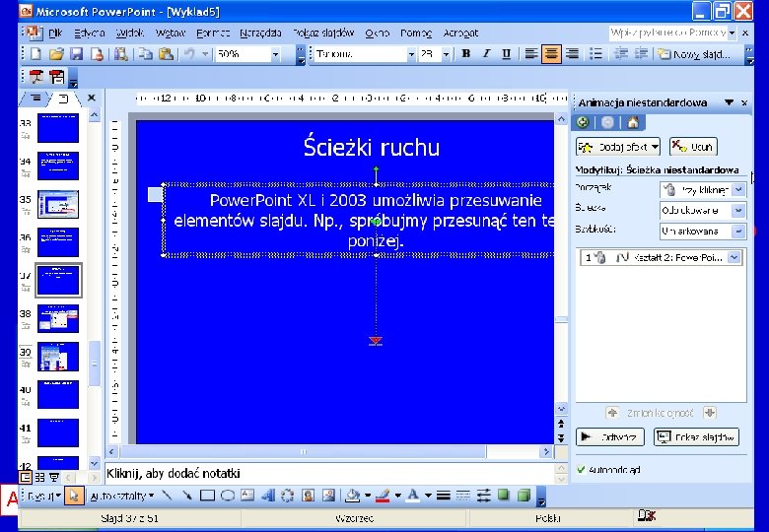Insert WordArt from Drawing toolbar
This screenshot has width=769, height=532.
click(267, 496)
